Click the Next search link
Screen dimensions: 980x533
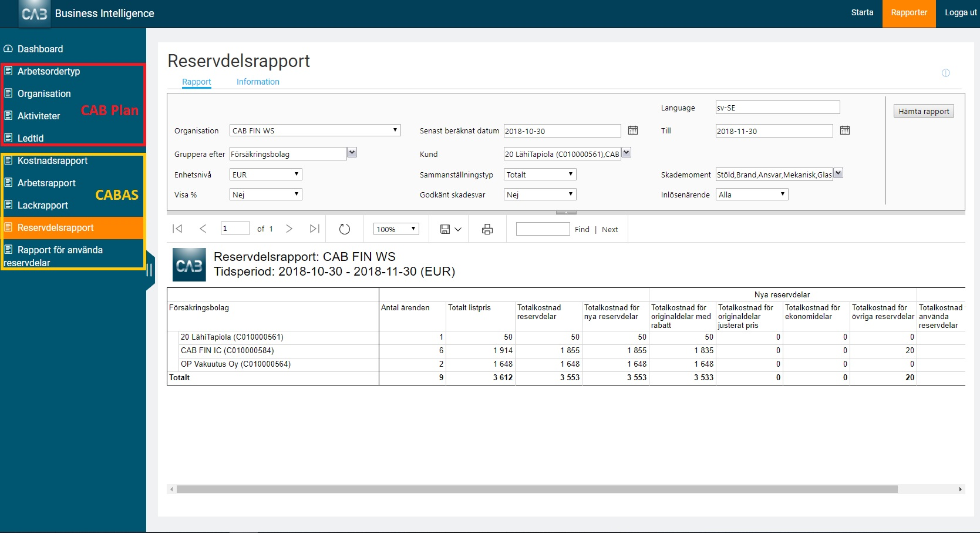point(609,230)
